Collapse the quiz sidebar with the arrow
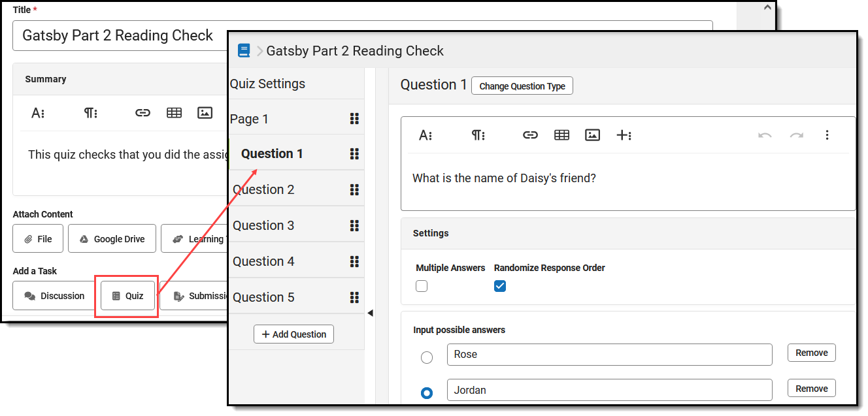Viewport: 868px width, 416px height. pos(370,313)
